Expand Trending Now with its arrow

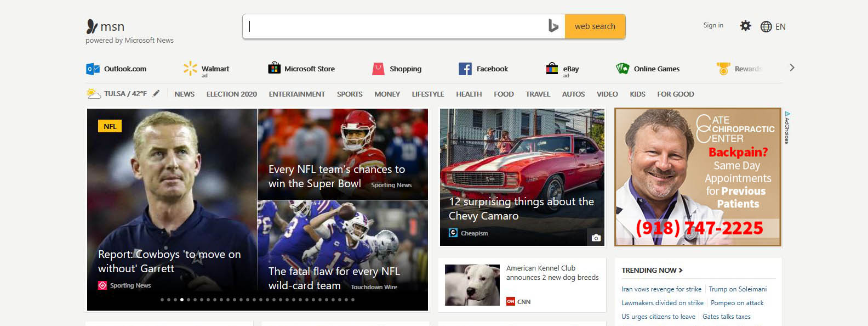681,270
